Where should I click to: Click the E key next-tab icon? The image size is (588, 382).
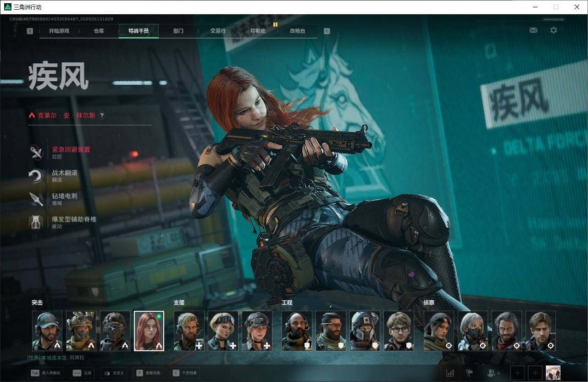coord(327,31)
